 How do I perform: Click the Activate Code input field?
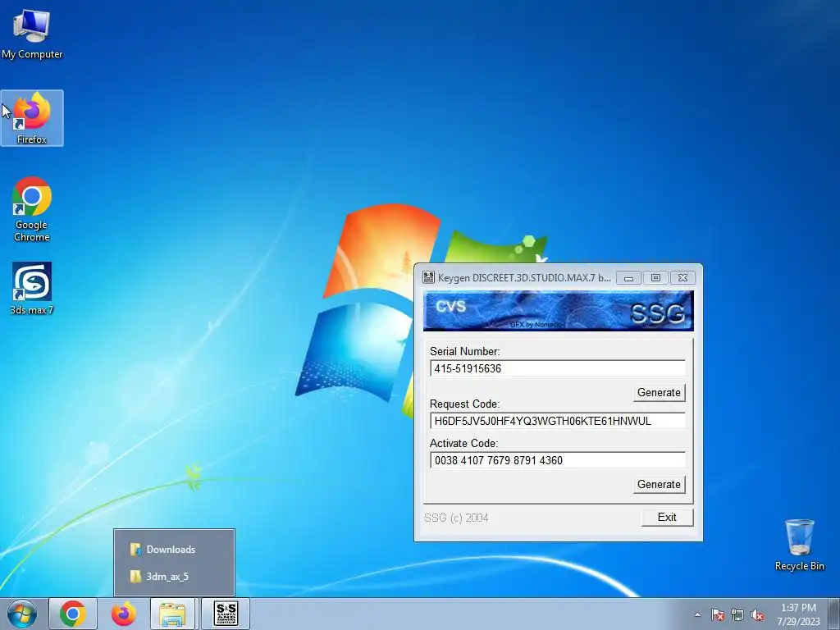tap(557, 460)
